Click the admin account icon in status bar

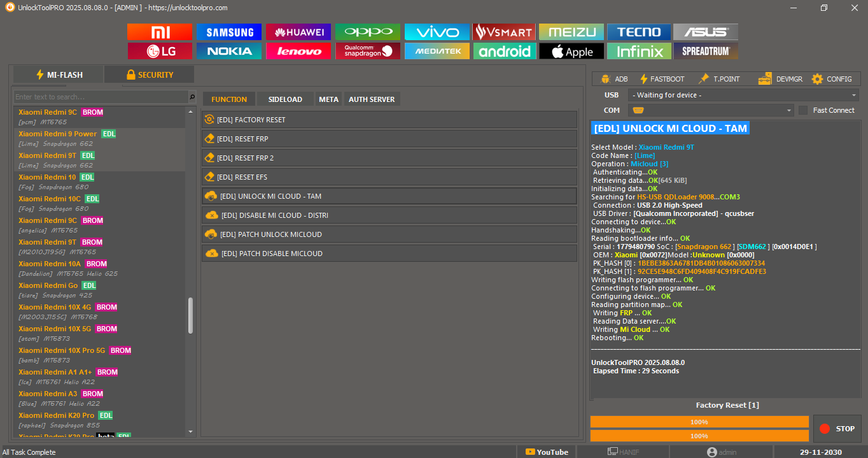click(x=711, y=452)
